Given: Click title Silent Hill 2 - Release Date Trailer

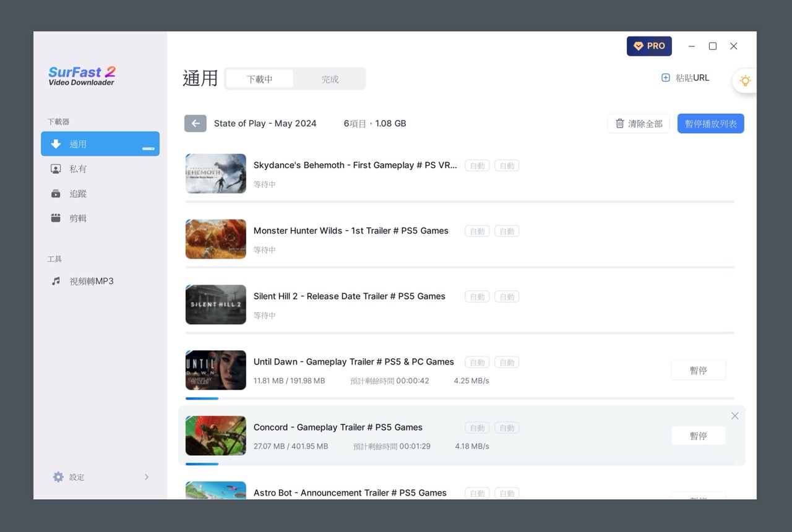Looking at the screenshot, I should click(x=350, y=296).
